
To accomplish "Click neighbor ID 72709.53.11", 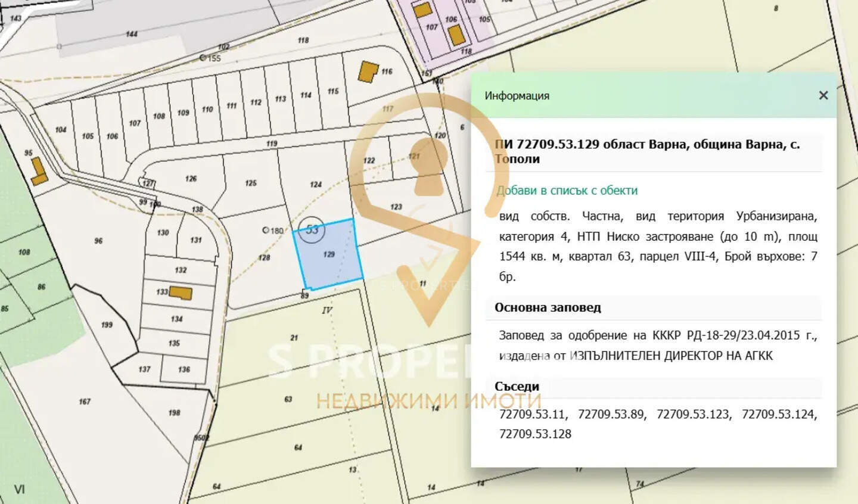I will [x=533, y=414].
